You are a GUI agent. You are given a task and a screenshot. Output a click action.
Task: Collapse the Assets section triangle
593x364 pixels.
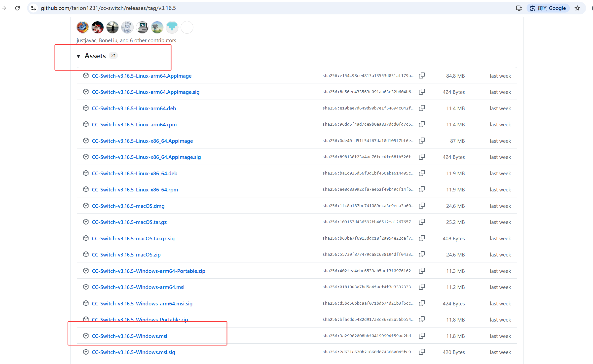78,56
